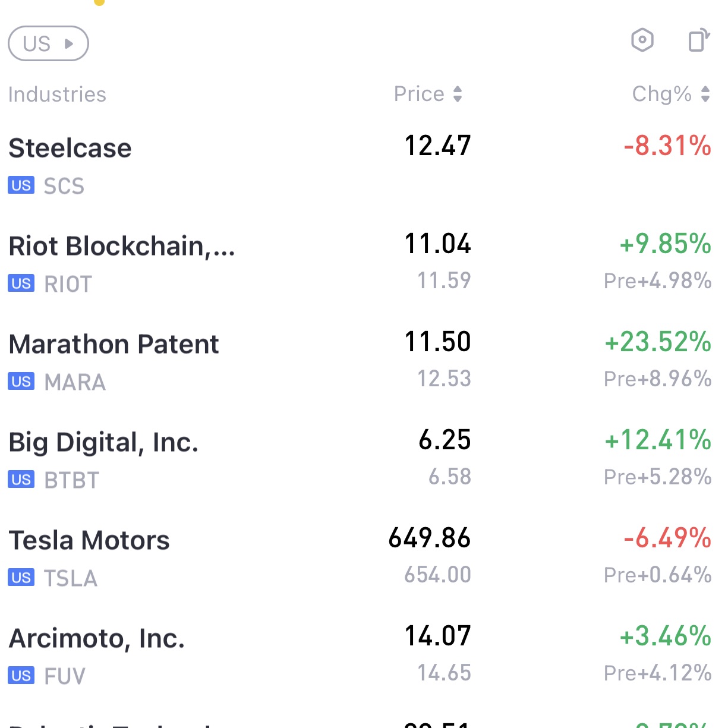Tap the share/copy watchlist icon
This screenshot has width=728, height=728.
[698, 40]
